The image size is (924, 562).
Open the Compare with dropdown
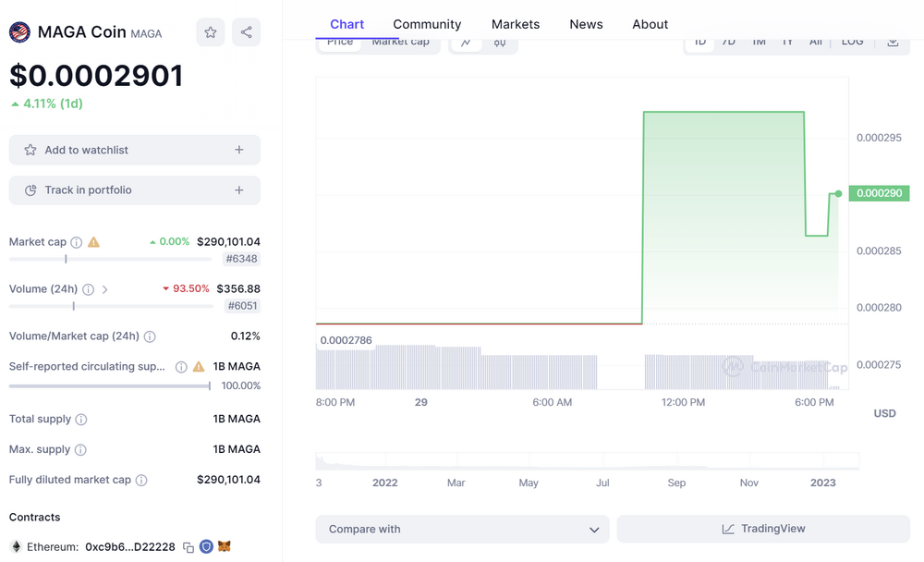[x=462, y=529]
